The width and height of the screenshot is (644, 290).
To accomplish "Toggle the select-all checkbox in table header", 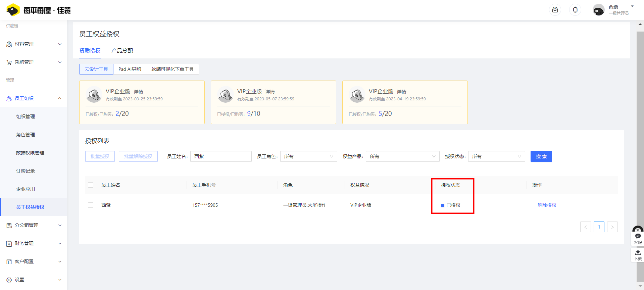I will [91, 185].
